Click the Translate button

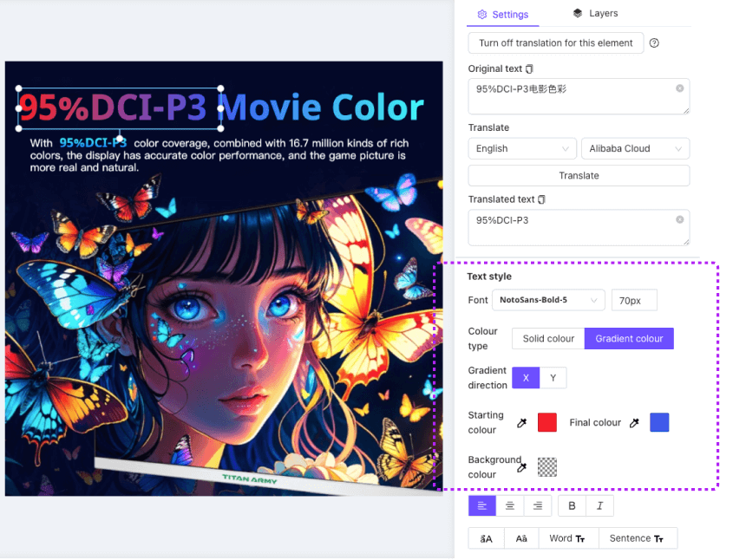579,175
